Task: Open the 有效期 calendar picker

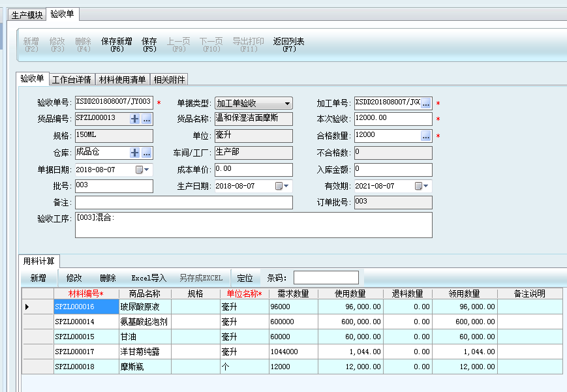Action: (421, 186)
